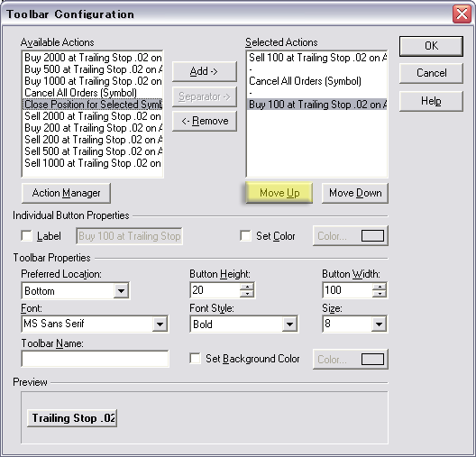Viewport: 476px width, 457px height.
Task: Click the Add -> button
Action: (x=205, y=71)
